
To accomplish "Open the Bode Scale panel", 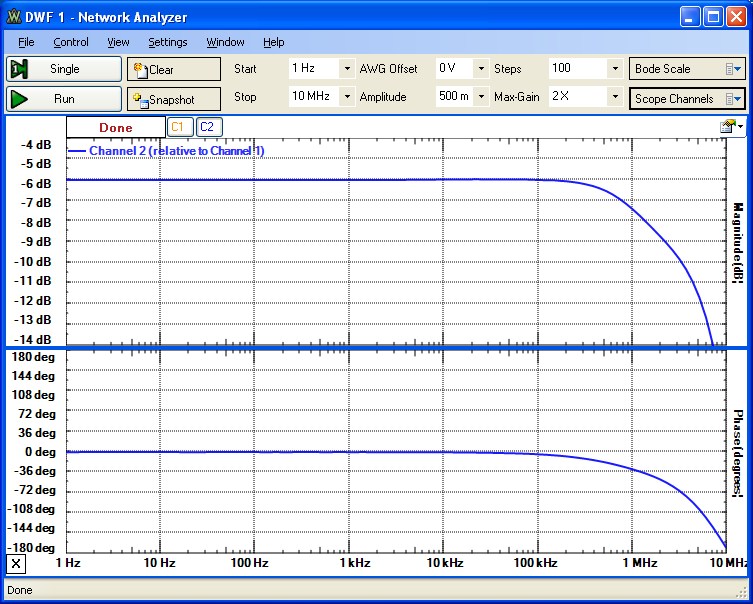I will [x=687, y=69].
